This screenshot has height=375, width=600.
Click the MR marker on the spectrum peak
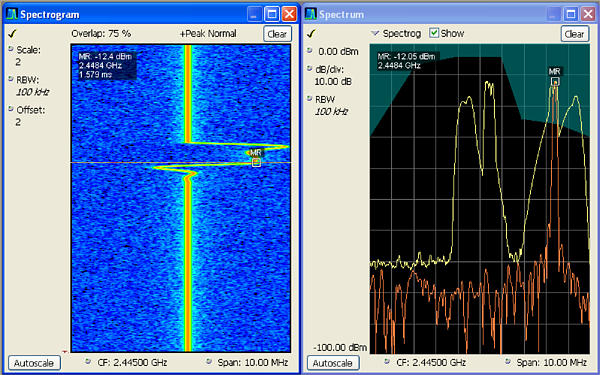pos(555,82)
